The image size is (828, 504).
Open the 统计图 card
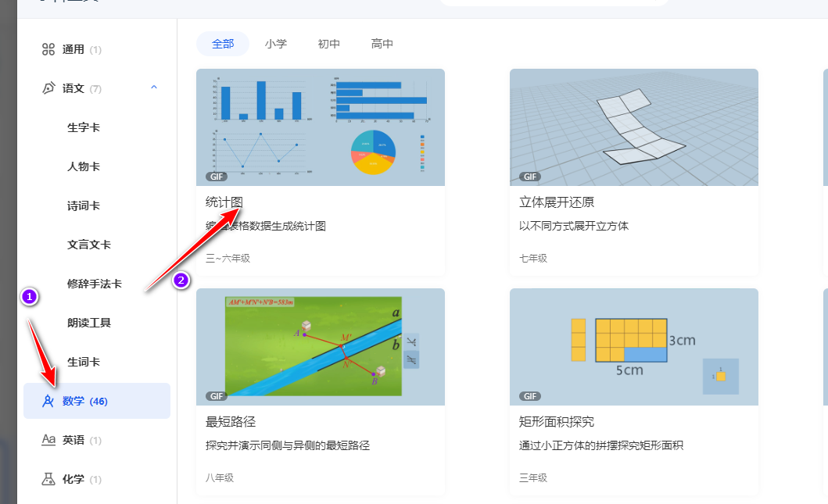320,127
